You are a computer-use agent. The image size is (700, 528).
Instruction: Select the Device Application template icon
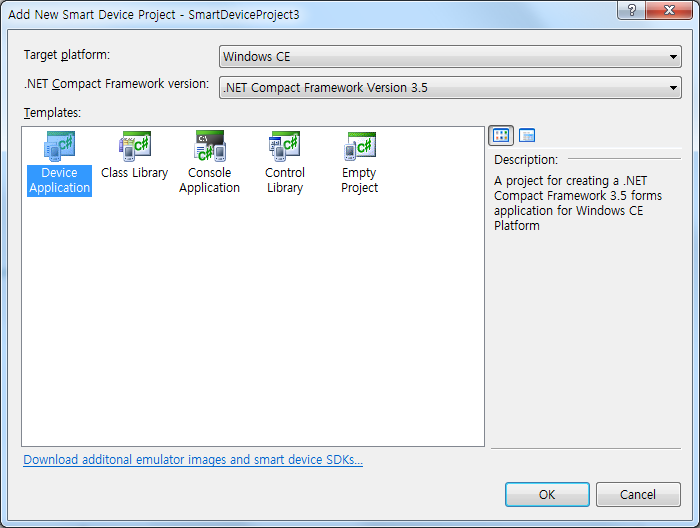[x=59, y=147]
